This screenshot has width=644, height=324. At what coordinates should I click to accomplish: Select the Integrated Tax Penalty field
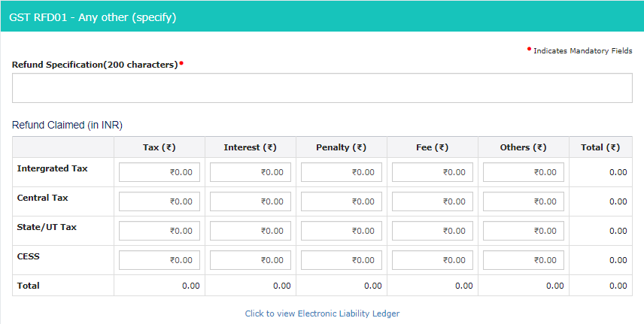pyautogui.click(x=342, y=172)
